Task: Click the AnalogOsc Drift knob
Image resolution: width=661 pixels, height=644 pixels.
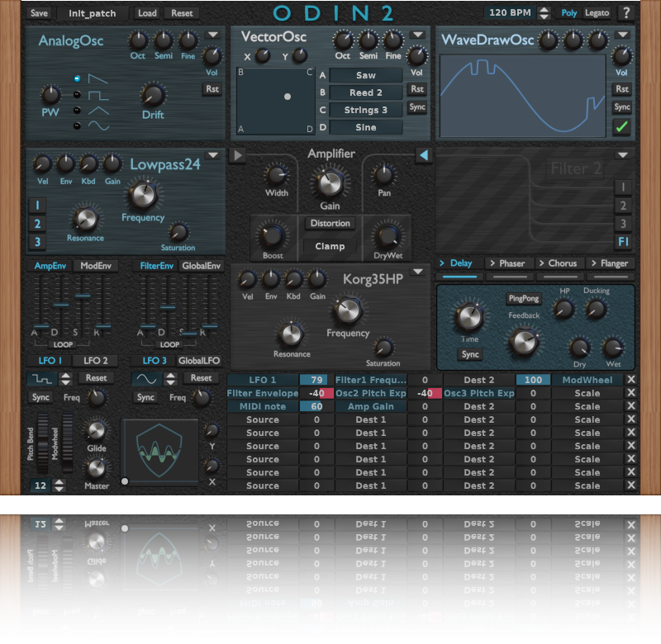Action: [153, 95]
